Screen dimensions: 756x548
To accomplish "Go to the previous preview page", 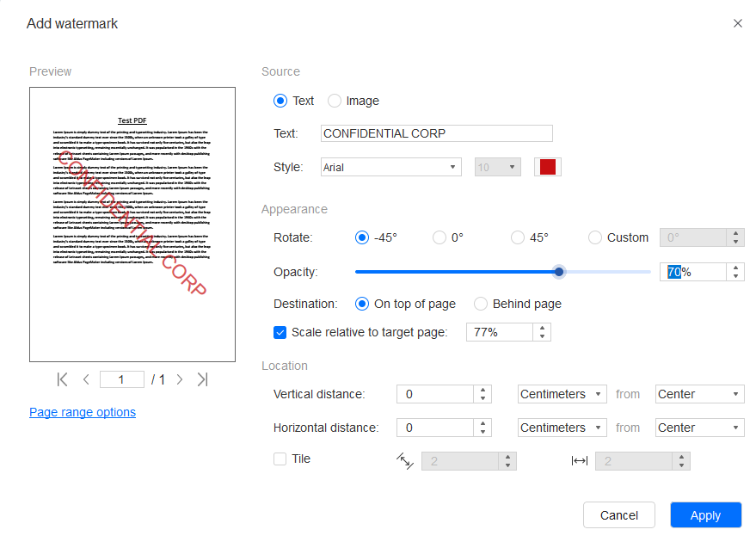I will (x=86, y=379).
